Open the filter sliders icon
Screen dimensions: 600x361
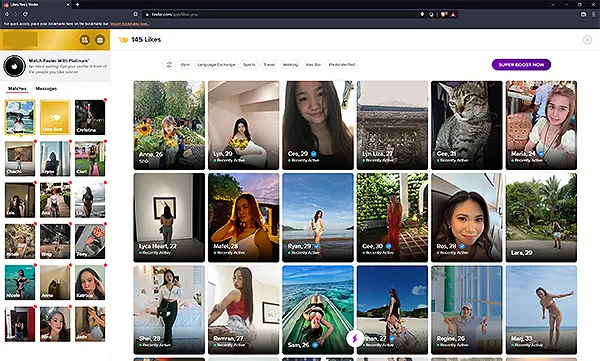(x=169, y=65)
